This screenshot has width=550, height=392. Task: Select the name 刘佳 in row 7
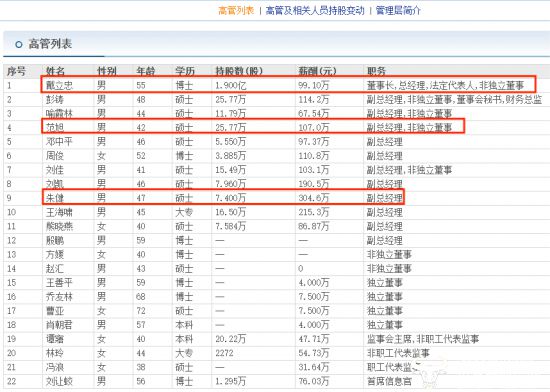(55, 170)
